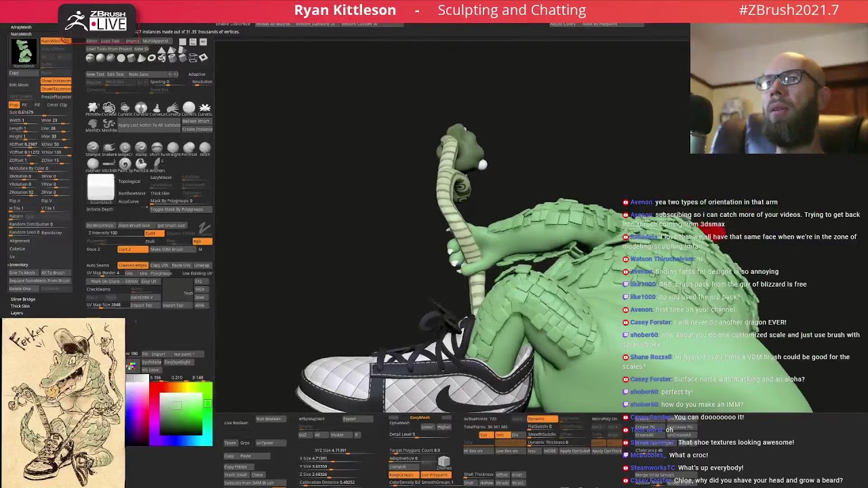The image size is (868, 488).
Task: Select the NanoMesh tool thumbnail
Action: click(24, 52)
